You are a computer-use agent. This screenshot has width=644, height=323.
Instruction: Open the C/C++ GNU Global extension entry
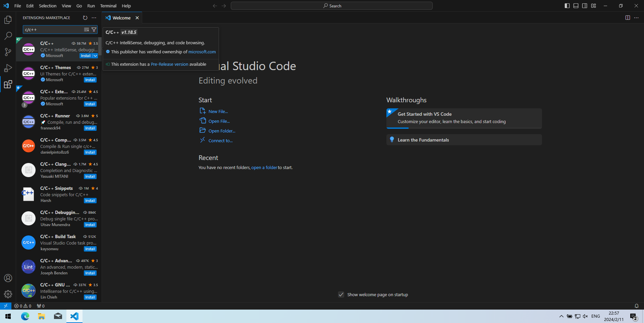(x=59, y=291)
